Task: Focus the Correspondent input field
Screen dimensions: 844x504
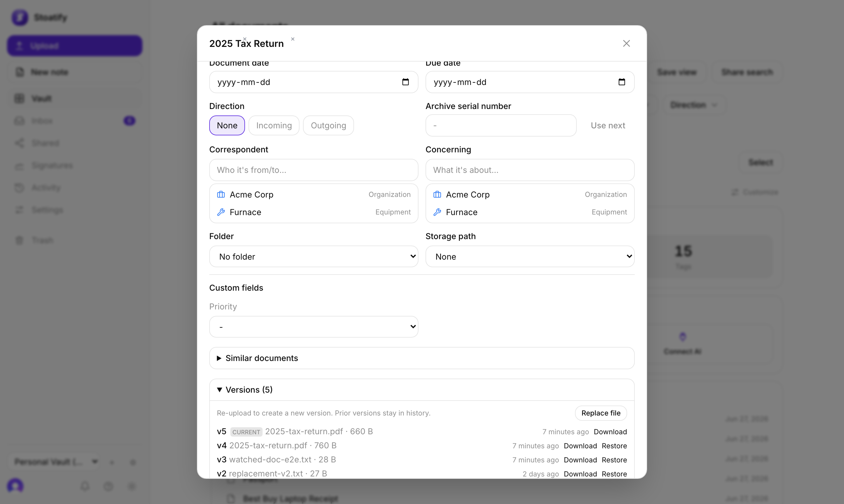Action: pyautogui.click(x=314, y=170)
